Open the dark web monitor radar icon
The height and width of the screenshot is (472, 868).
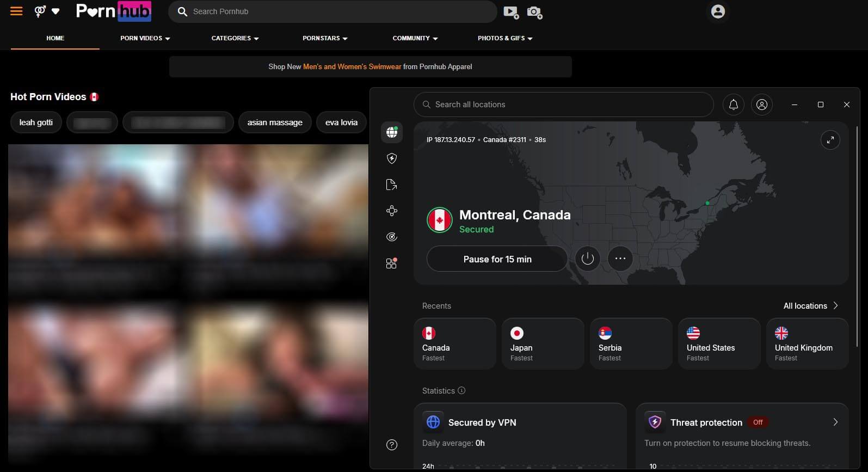coord(392,237)
